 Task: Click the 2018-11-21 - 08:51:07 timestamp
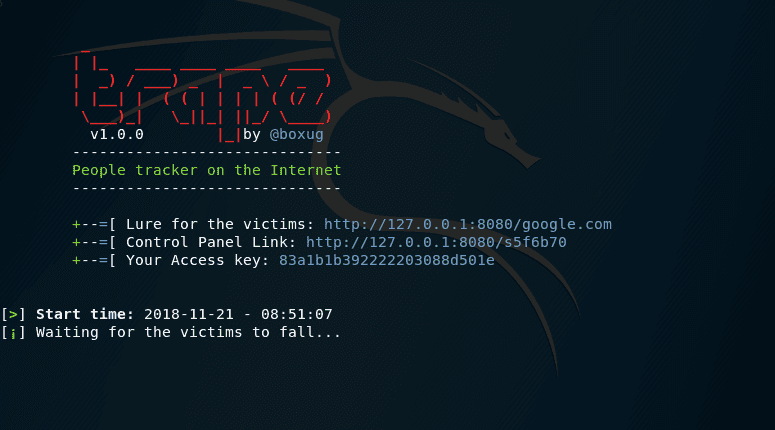pyautogui.click(x=238, y=314)
